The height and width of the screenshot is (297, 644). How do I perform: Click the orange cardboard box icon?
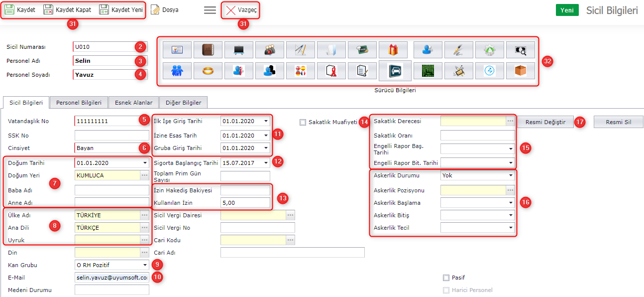point(520,71)
